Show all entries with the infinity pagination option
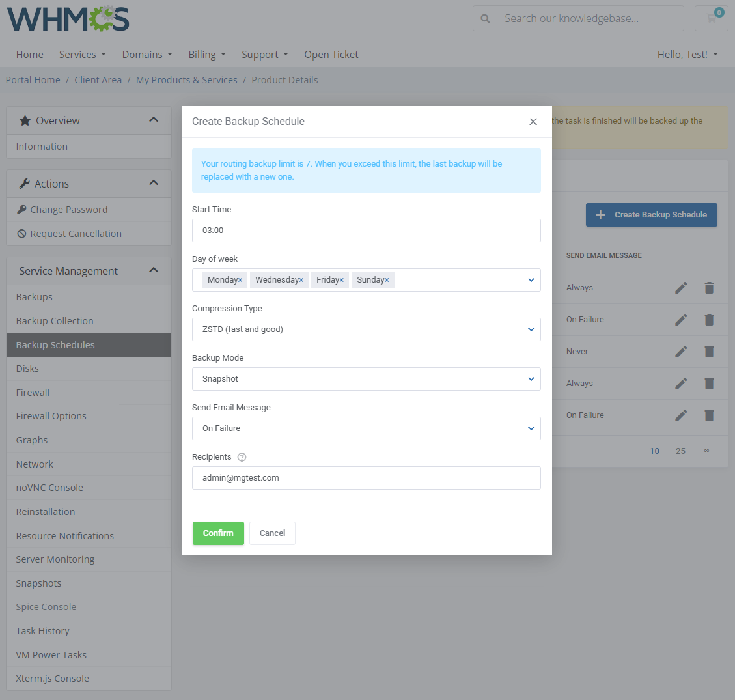This screenshot has height=700, width=735. (706, 450)
